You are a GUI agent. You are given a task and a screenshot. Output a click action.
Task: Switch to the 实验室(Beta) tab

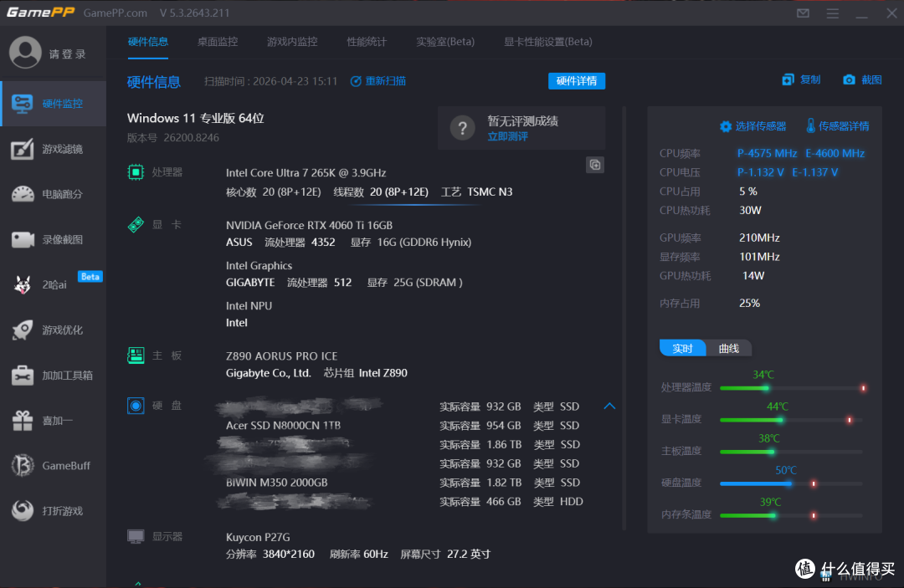[x=445, y=42]
